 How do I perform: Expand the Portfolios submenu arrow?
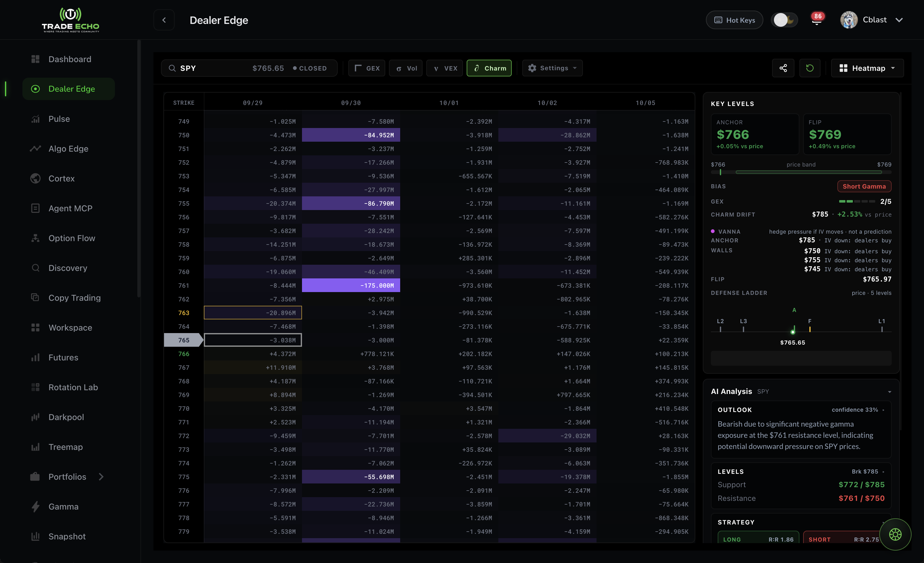click(101, 477)
